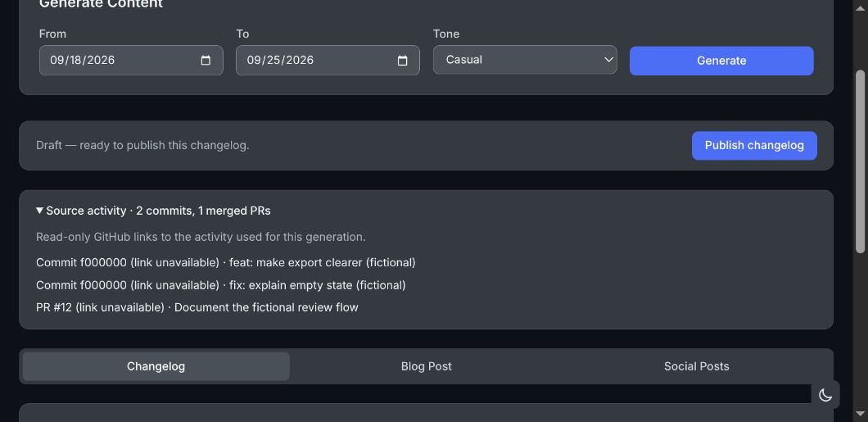The image size is (868, 422).
Task: Click the Generate button
Action: [x=721, y=61]
